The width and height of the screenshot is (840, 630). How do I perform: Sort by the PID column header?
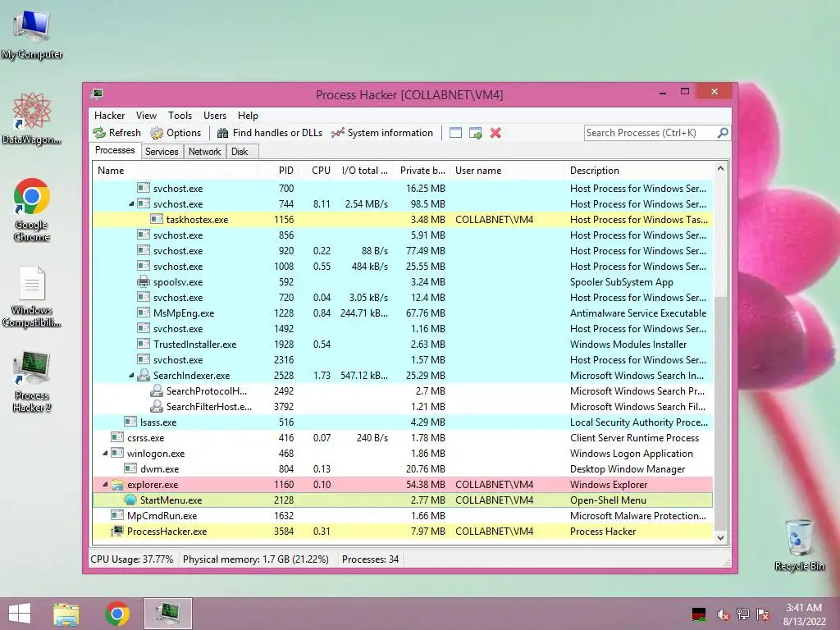click(277, 171)
